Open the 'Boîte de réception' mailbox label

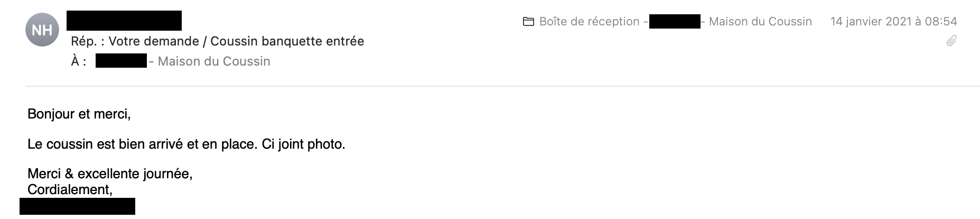pos(589,22)
